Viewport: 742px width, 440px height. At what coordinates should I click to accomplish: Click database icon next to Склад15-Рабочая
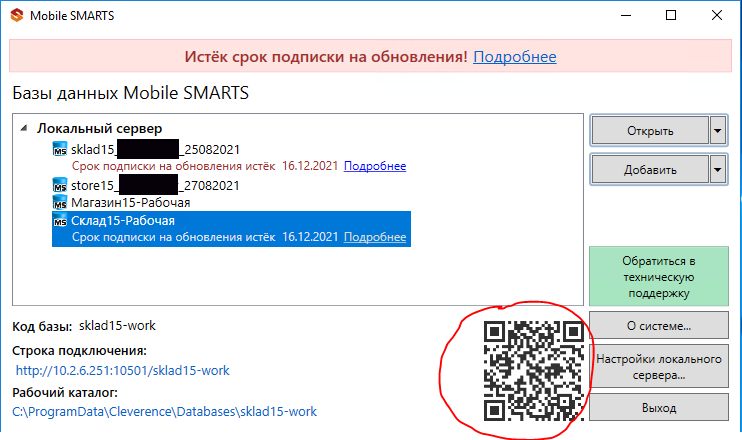pyautogui.click(x=60, y=220)
